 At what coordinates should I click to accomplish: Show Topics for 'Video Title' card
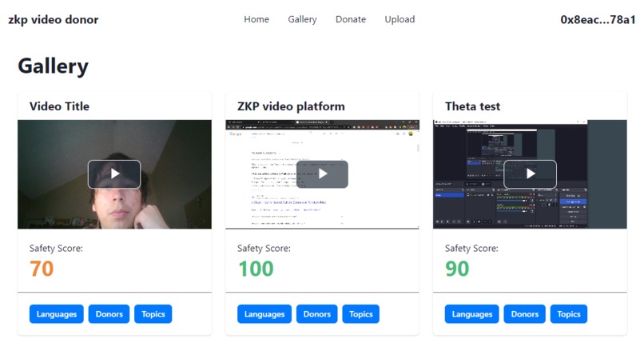[x=153, y=314]
